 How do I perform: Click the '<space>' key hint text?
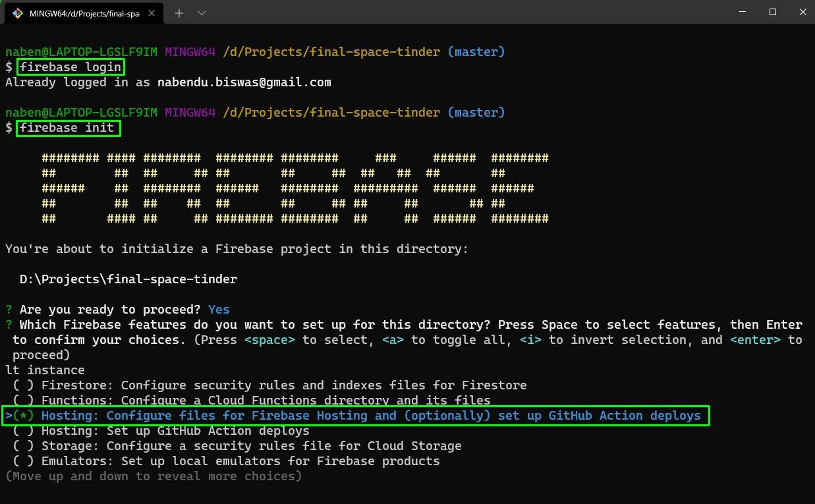point(270,340)
